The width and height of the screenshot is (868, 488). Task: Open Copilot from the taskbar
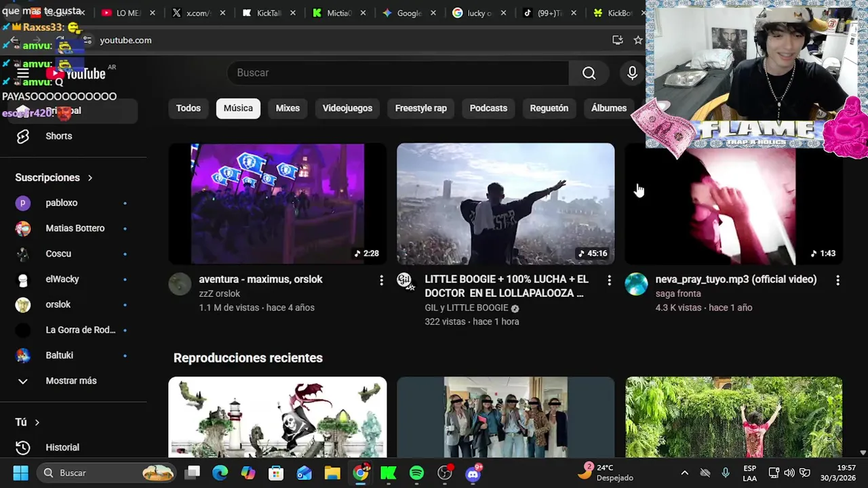coord(248,473)
